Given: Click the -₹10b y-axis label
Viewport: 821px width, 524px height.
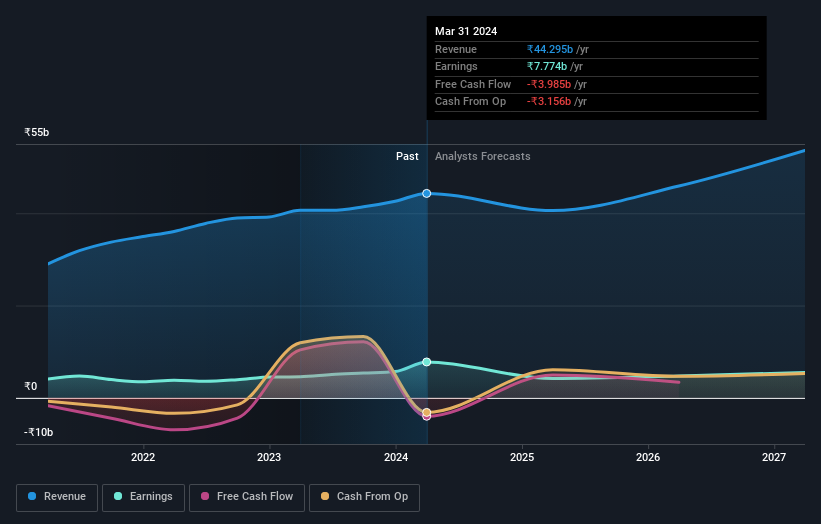Looking at the screenshot, I should coord(38,432).
